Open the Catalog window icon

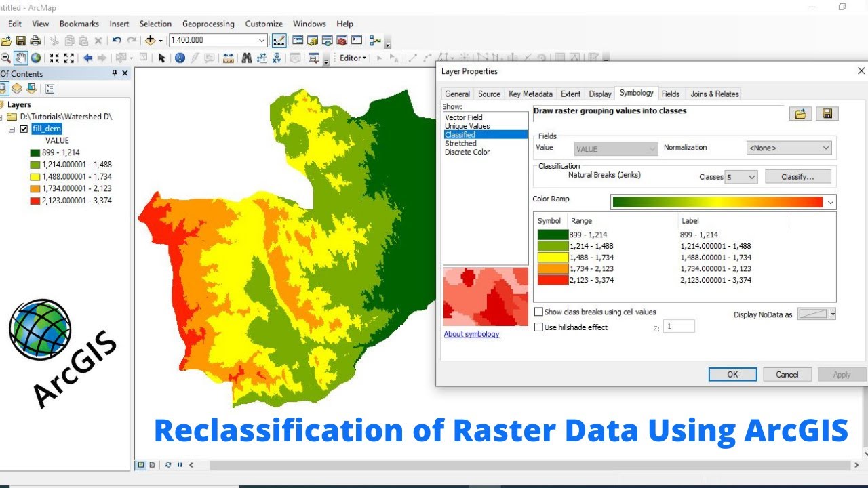coord(312,41)
